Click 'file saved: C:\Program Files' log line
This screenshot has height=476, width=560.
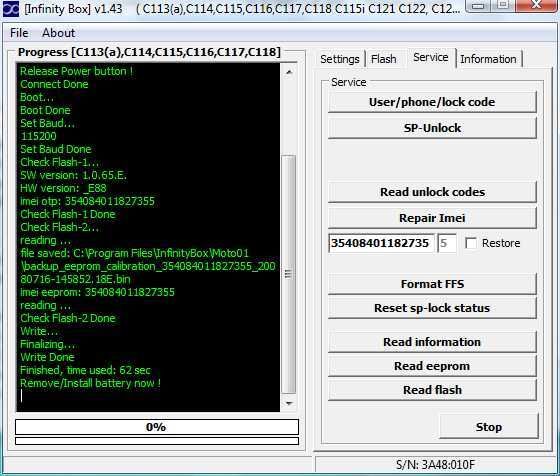coord(134,254)
